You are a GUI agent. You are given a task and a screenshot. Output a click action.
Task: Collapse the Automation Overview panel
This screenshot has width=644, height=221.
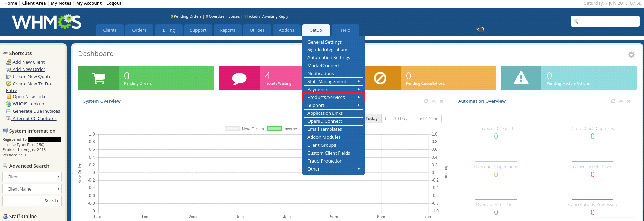click(x=621, y=101)
